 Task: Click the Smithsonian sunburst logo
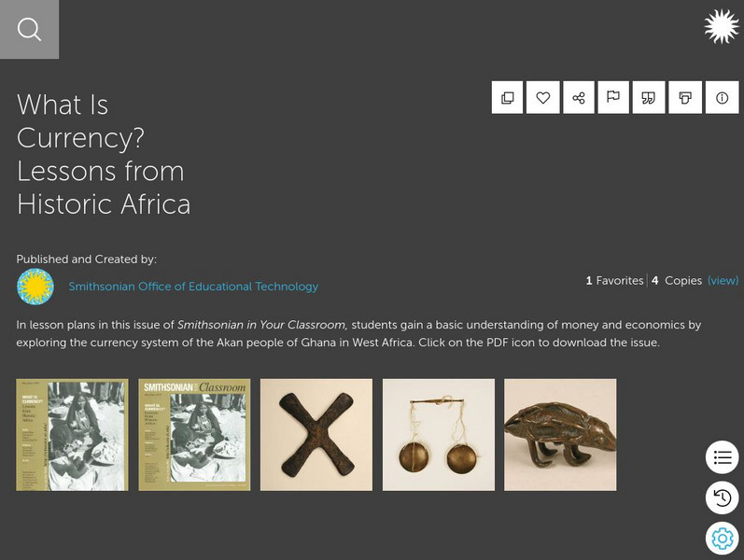[721, 27]
